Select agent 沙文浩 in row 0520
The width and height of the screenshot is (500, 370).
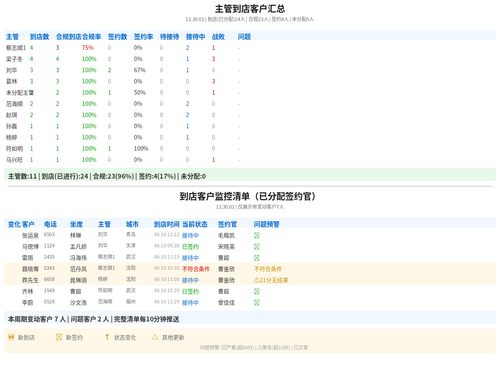pos(78,303)
